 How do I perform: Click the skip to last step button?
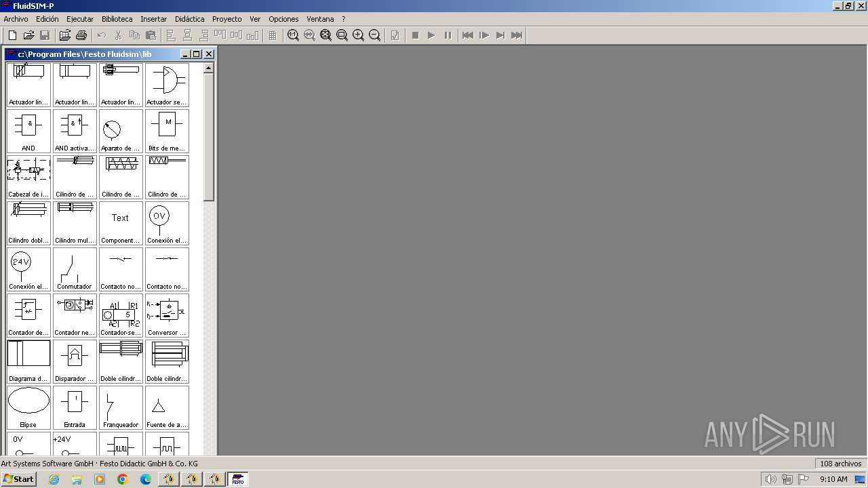pyautogui.click(x=517, y=35)
